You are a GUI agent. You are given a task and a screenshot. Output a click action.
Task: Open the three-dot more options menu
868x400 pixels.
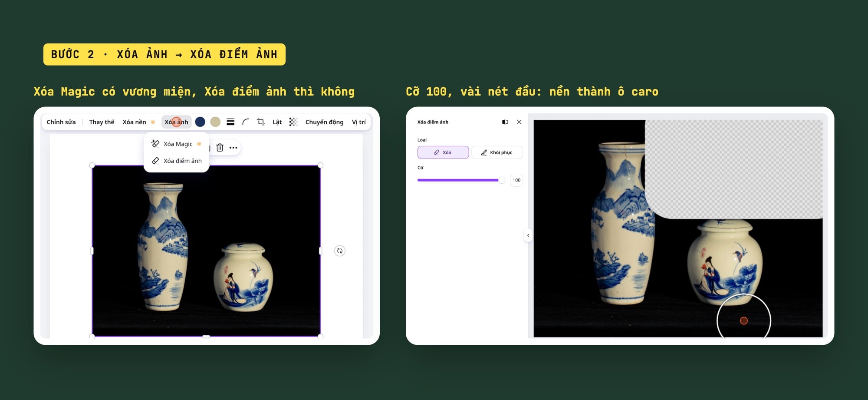233,148
